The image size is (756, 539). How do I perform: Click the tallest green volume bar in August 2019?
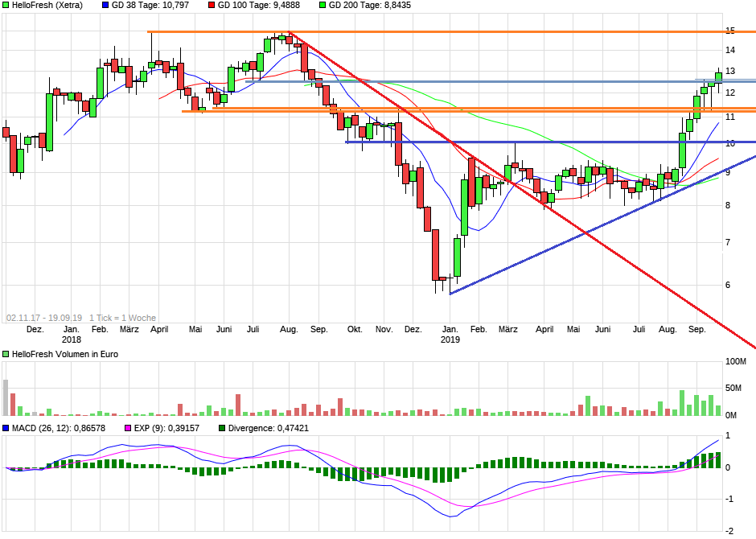point(682,403)
